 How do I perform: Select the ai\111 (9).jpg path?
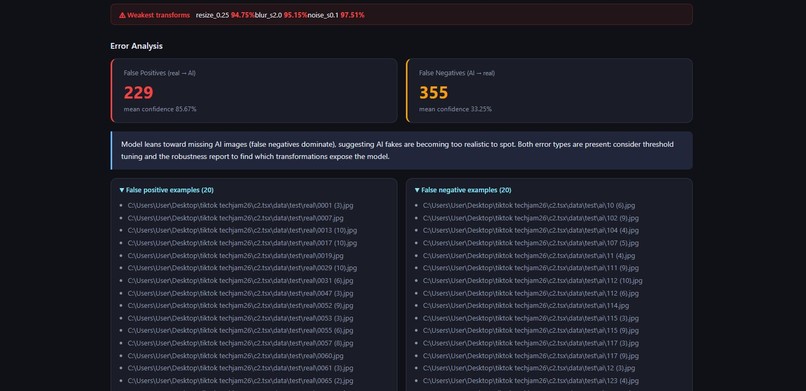pos(531,268)
